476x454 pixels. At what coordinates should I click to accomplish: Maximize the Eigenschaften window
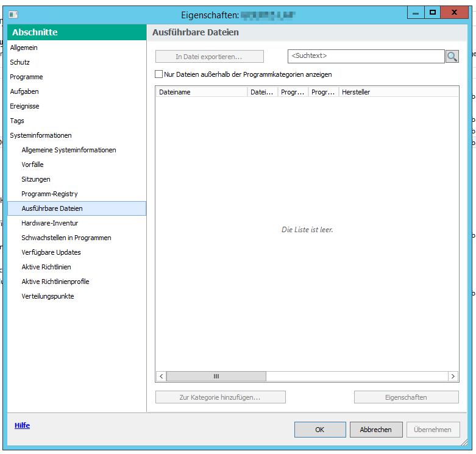click(x=432, y=13)
